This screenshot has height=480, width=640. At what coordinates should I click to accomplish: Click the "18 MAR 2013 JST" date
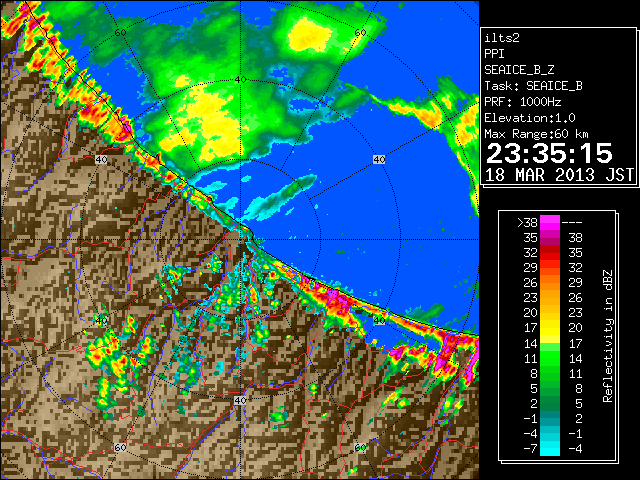pos(560,175)
